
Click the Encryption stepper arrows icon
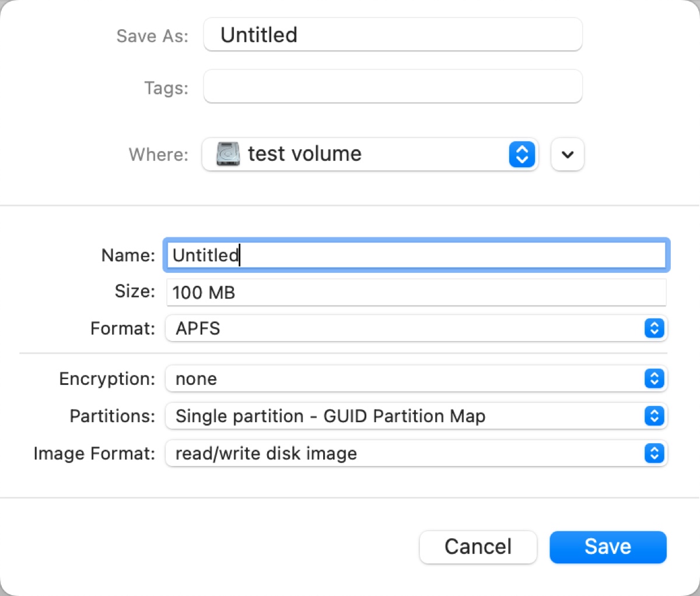654,379
